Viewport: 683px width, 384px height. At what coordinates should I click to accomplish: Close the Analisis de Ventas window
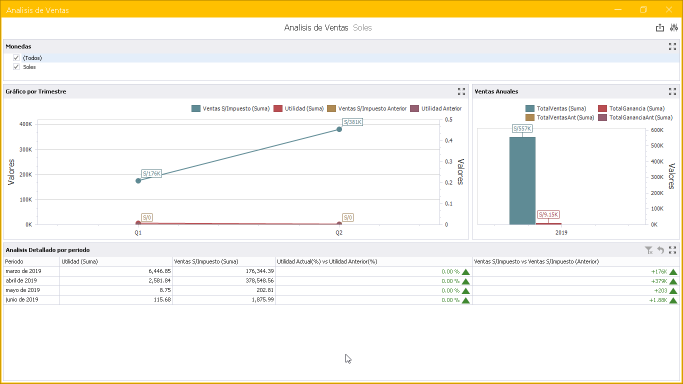[x=669, y=10]
